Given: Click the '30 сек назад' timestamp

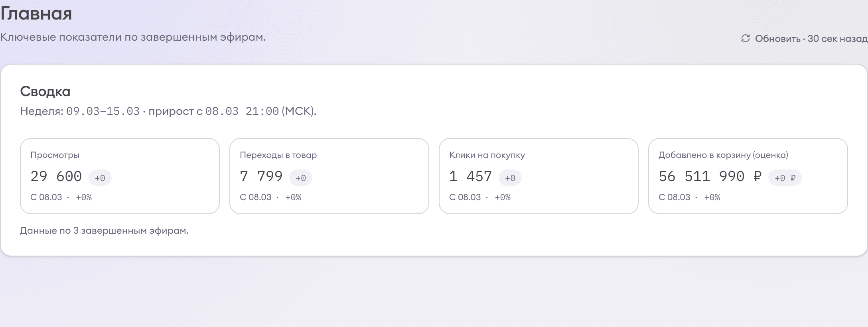Looking at the screenshot, I should point(837,39).
